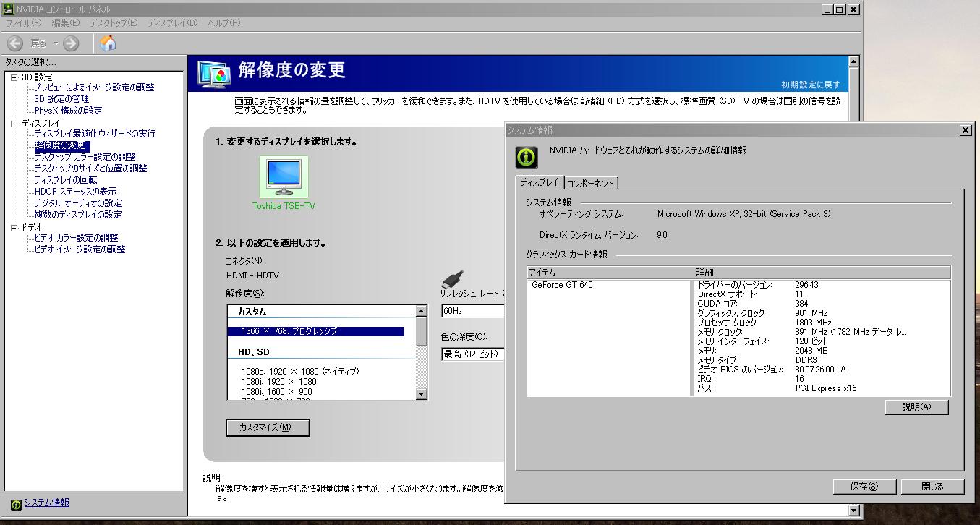Image resolution: width=980 pixels, height=525 pixels.
Task: Select the GeForce GT 640 item row
Action: [562, 285]
